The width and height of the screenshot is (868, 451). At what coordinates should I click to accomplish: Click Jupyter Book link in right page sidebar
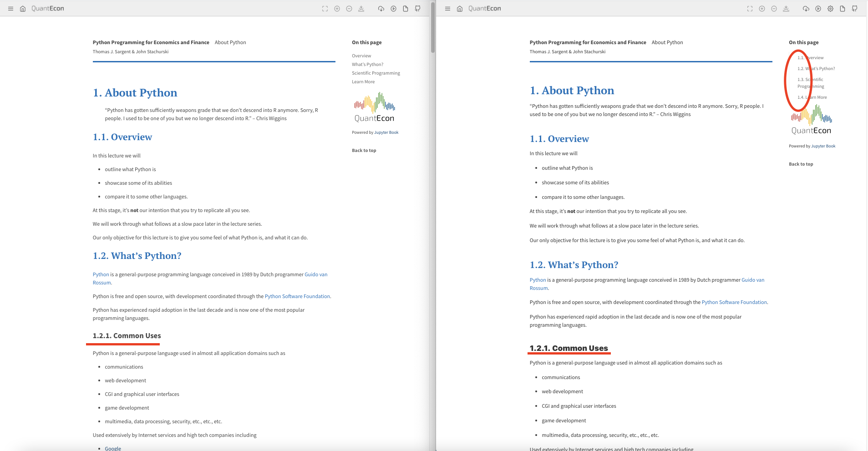[x=823, y=146]
